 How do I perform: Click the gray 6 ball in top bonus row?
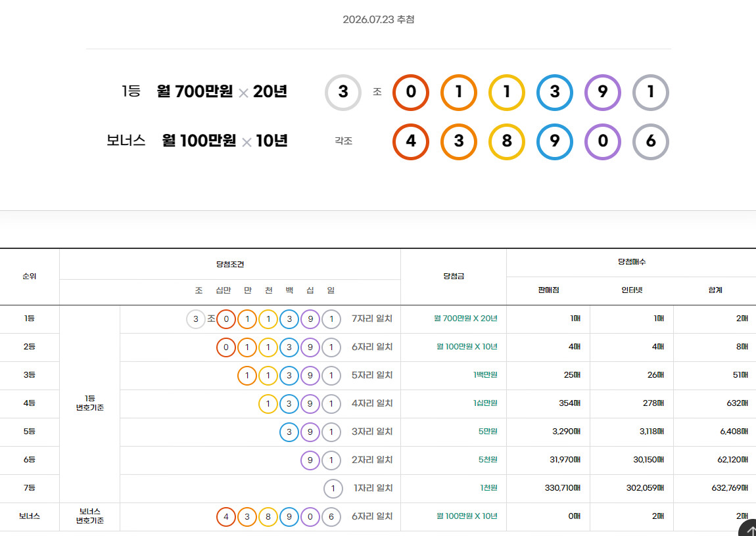pos(650,142)
